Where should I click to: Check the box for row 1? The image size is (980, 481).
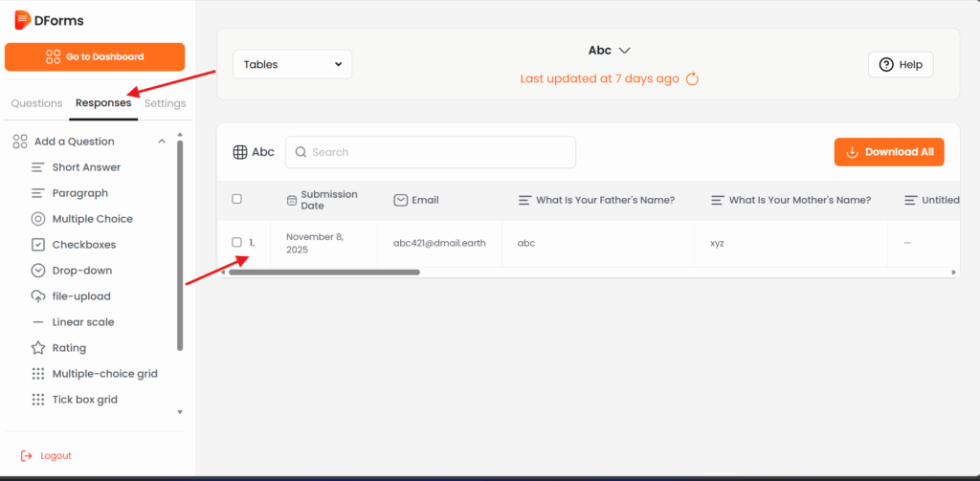pyautogui.click(x=236, y=242)
